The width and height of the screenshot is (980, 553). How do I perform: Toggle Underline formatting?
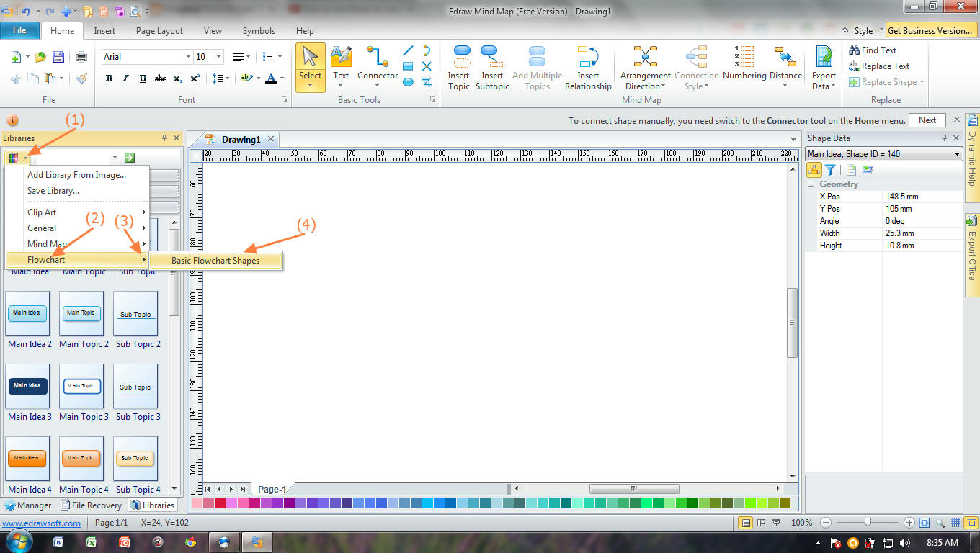143,78
